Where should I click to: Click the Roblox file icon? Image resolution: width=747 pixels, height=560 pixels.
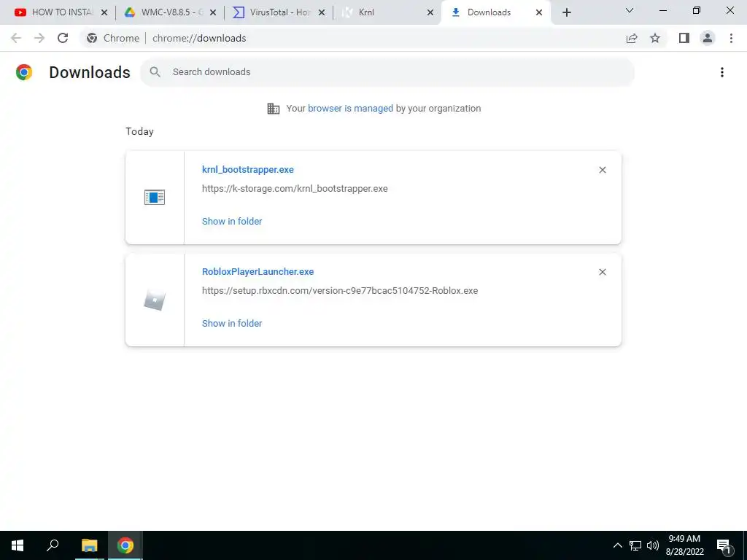155,300
